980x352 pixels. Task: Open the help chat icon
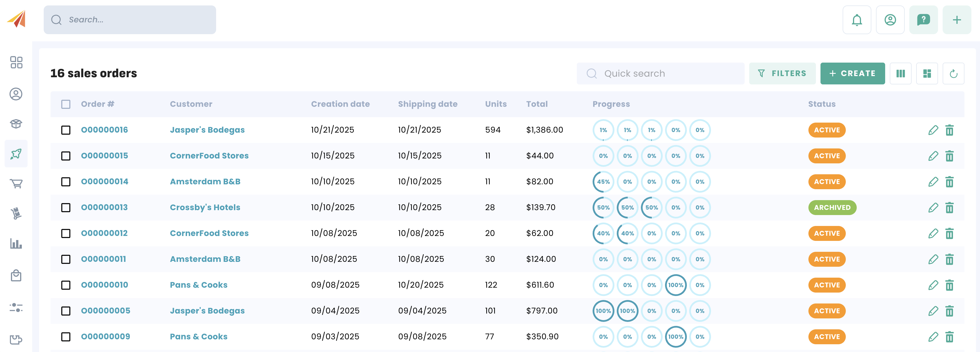[923, 20]
